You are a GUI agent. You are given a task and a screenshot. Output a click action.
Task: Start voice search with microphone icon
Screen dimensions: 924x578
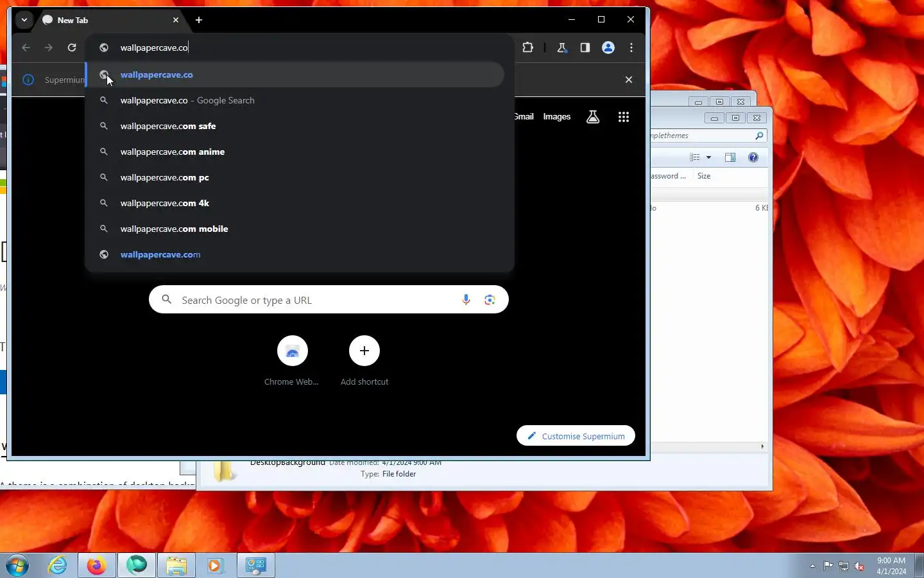click(466, 300)
